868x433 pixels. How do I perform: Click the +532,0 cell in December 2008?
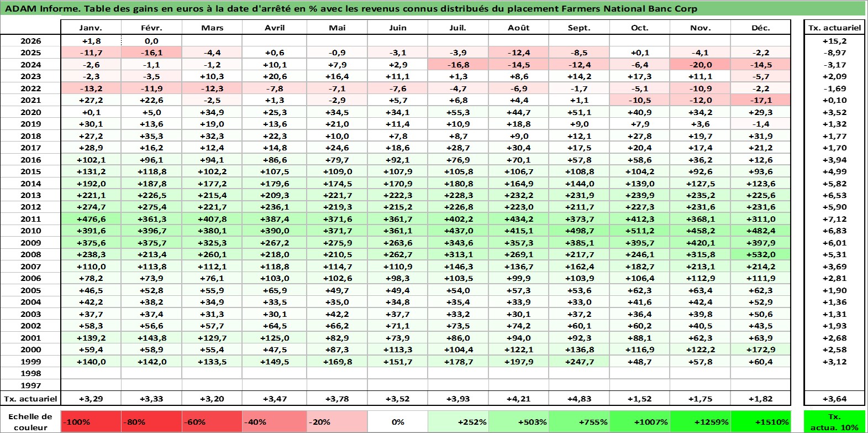[x=760, y=254]
